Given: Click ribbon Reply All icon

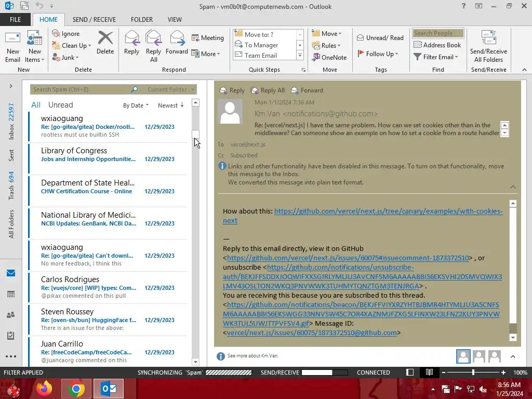Looking at the screenshot, I should click(153, 46).
